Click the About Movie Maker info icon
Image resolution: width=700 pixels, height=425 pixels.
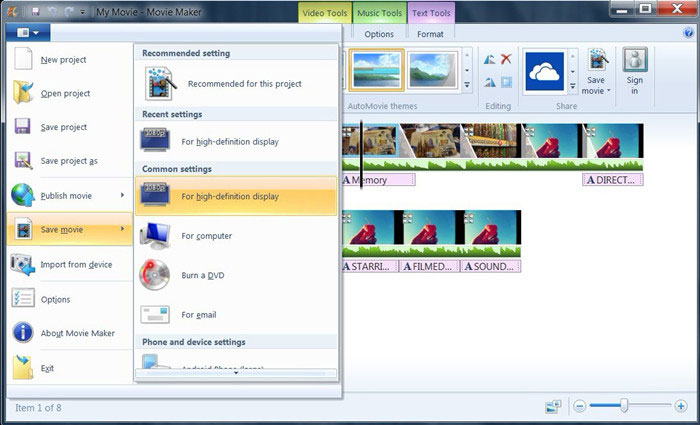click(x=23, y=332)
